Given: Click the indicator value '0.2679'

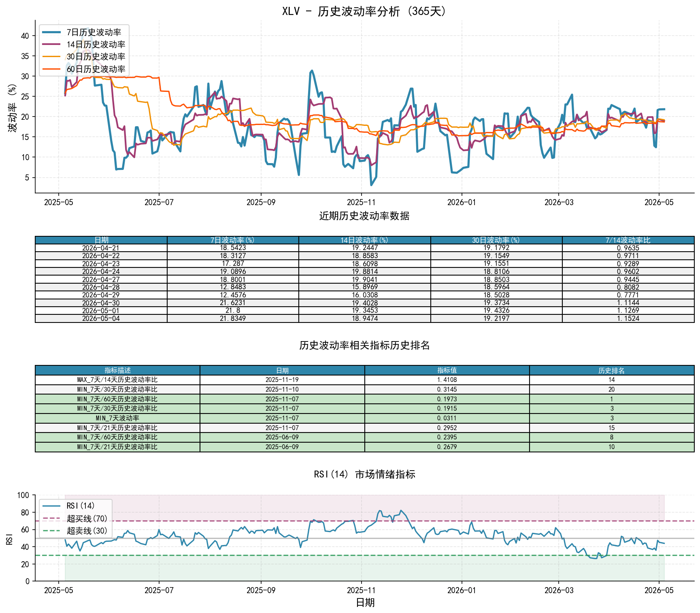Looking at the screenshot, I should pyautogui.click(x=447, y=447).
